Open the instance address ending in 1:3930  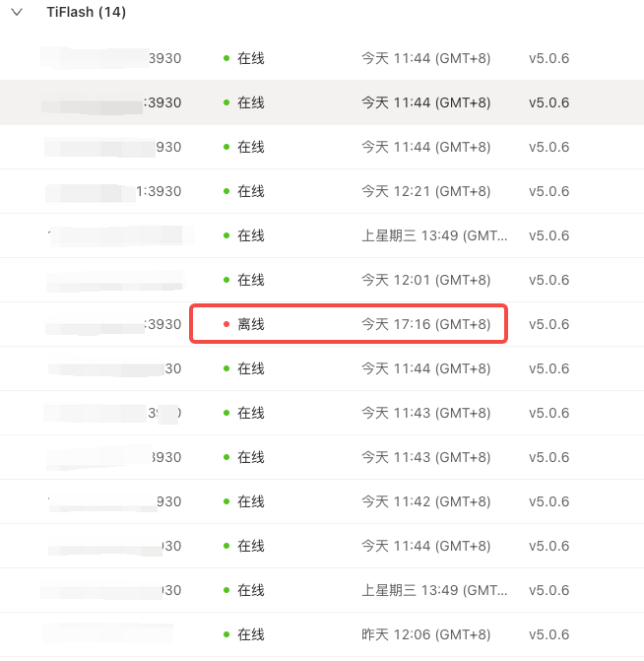[x=158, y=191]
